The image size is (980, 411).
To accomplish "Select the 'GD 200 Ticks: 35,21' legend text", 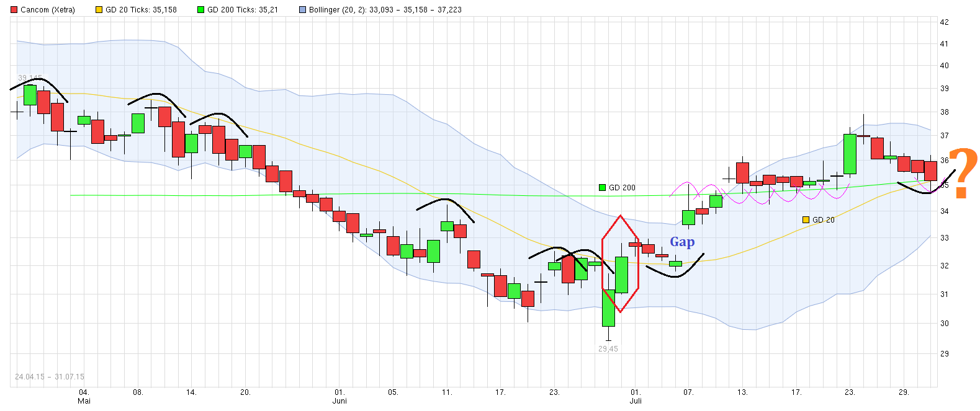I will click(x=243, y=10).
